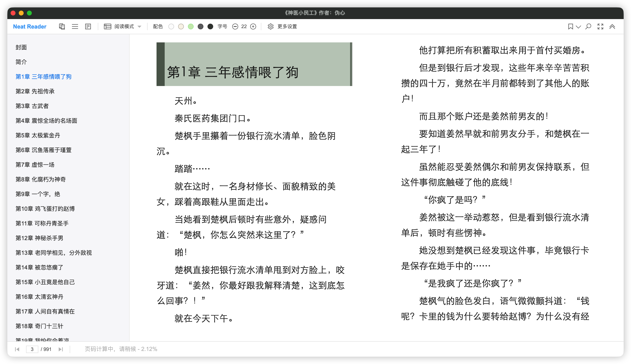Image resolution: width=631 pixels, height=364 pixels.
Task: Decrease font size with minus icon
Action: coord(235,26)
